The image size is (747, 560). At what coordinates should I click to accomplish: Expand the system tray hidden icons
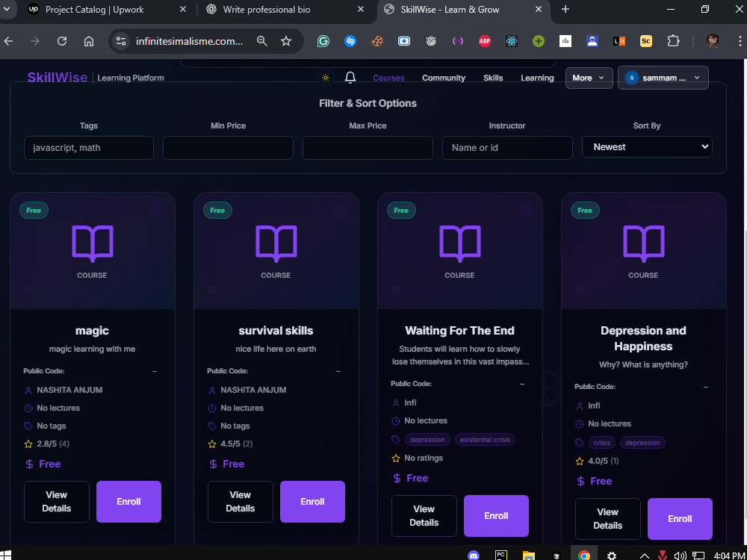(644, 556)
